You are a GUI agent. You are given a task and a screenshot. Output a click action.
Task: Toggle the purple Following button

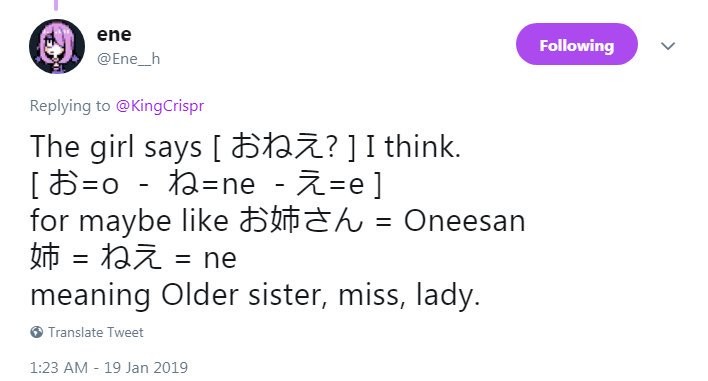pos(577,44)
